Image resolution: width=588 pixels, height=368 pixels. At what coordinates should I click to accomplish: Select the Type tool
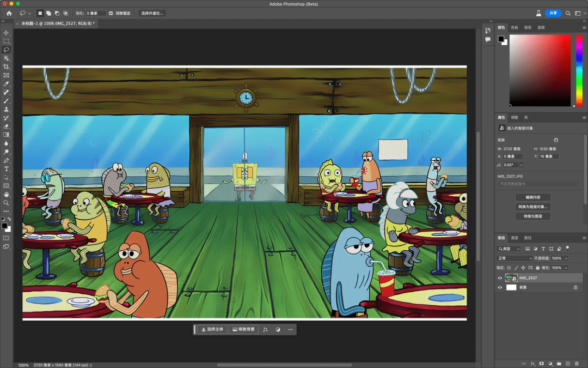coord(7,169)
